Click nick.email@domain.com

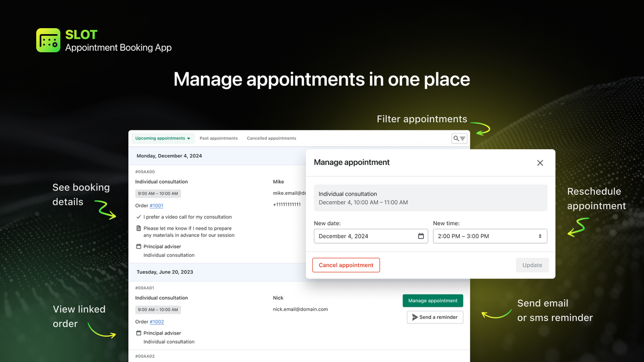point(300,309)
